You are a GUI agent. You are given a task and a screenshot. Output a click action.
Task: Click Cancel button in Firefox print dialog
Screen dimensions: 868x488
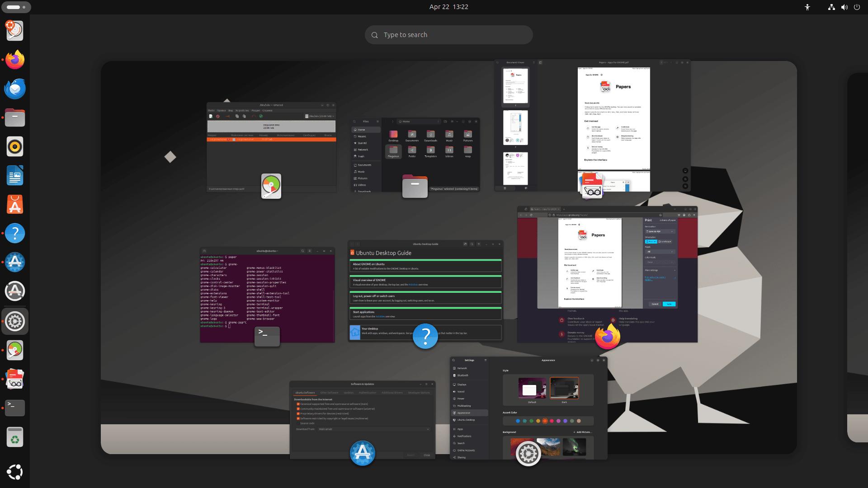click(655, 304)
